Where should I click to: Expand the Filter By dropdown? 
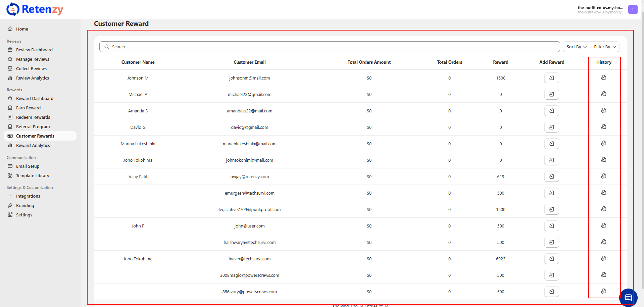click(604, 47)
